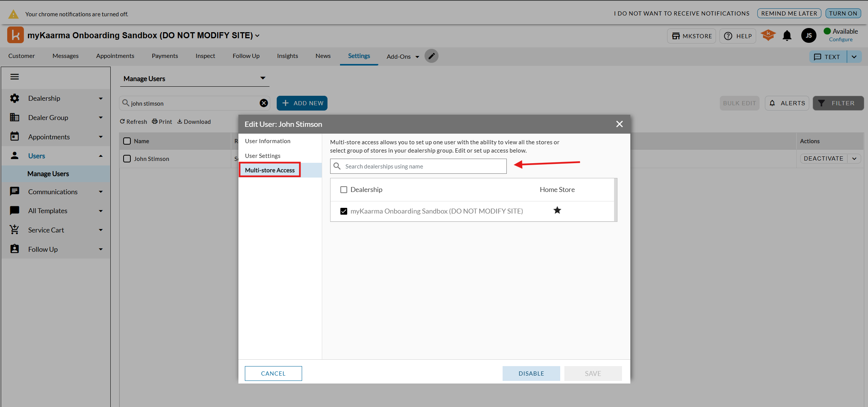Open the notifications bell icon

[x=787, y=36]
